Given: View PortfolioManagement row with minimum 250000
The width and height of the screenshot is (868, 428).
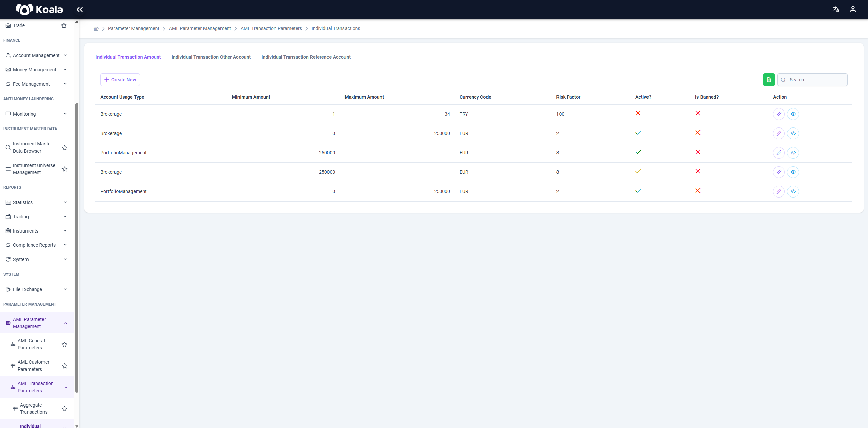Looking at the screenshot, I should (x=793, y=153).
